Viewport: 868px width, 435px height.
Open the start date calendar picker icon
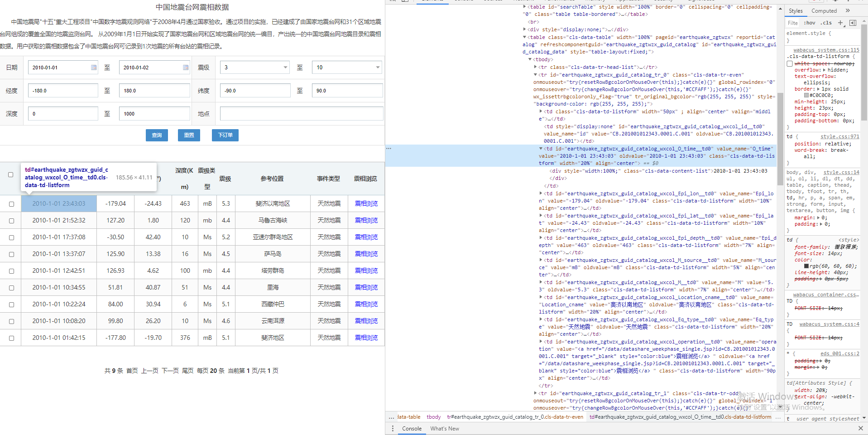(94, 68)
